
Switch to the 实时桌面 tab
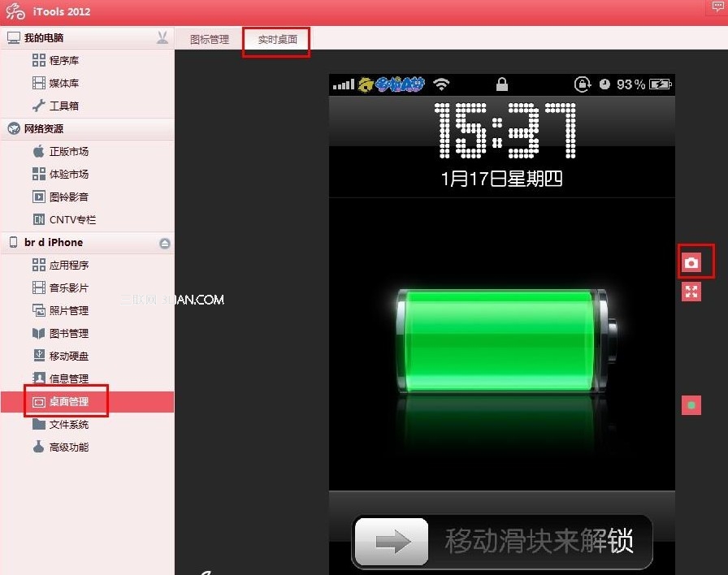pyautogui.click(x=276, y=37)
